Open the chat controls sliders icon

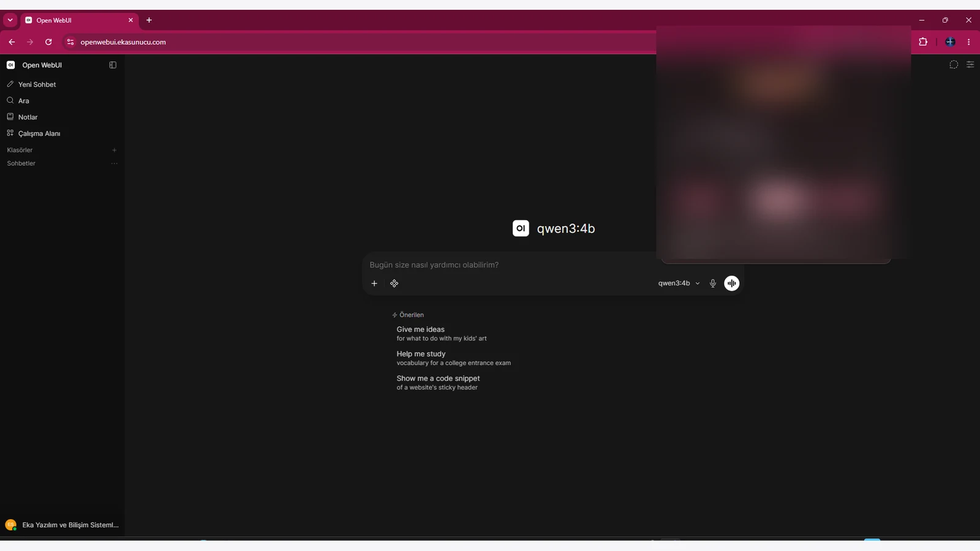[x=970, y=65]
